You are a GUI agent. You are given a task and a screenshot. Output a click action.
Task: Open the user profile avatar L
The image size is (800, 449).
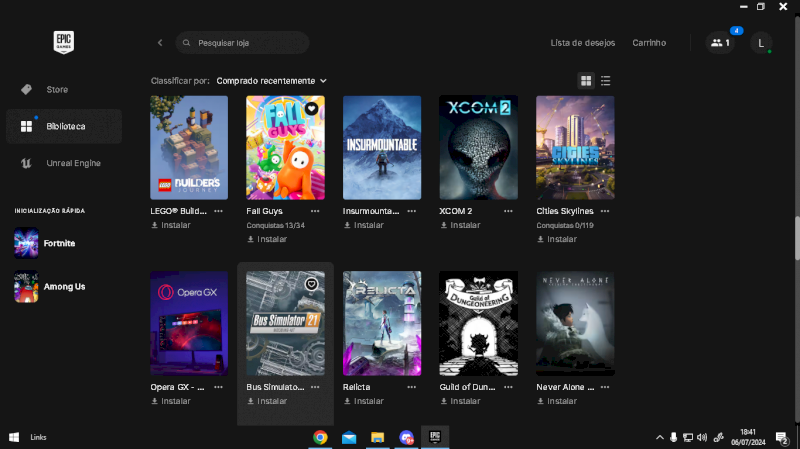[761, 43]
